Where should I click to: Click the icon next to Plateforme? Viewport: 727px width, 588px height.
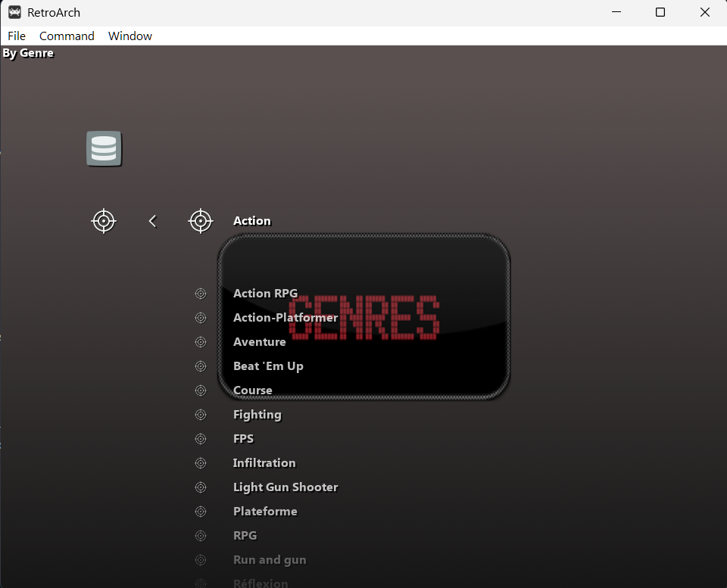[x=201, y=512]
